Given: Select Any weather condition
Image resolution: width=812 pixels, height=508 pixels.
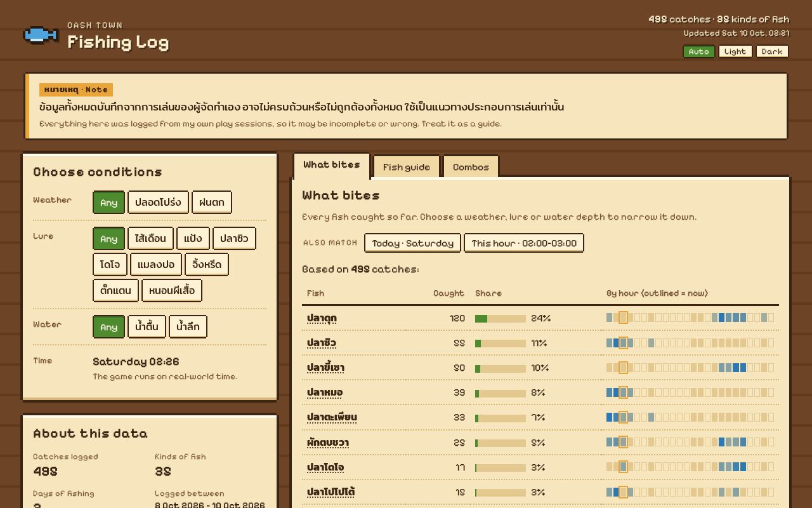Looking at the screenshot, I should tap(108, 203).
